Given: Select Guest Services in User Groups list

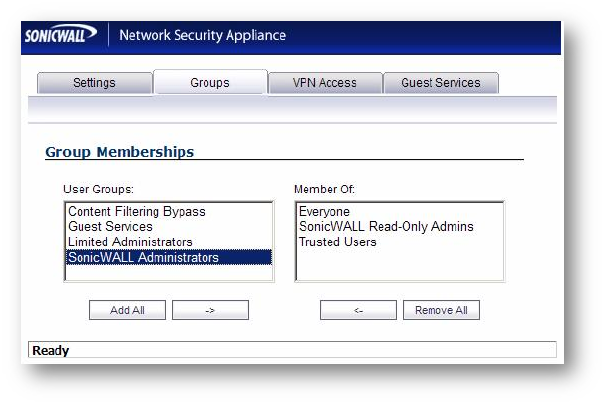Looking at the screenshot, I should click(169, 226).
